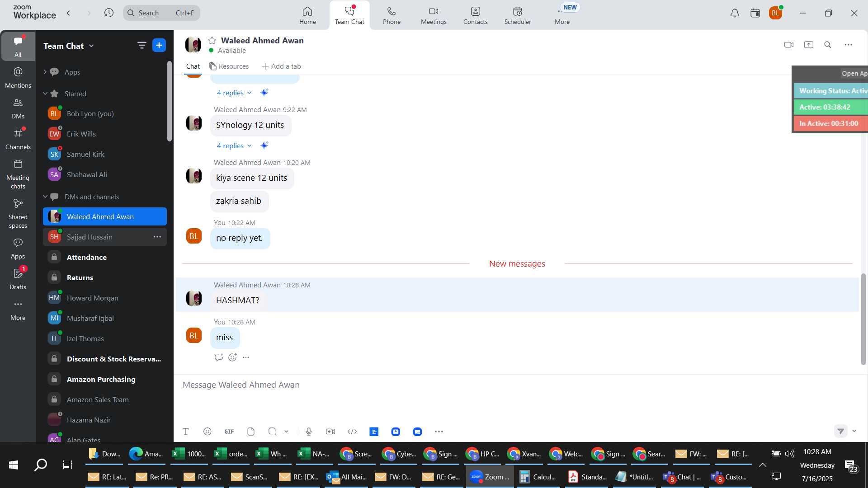Image resolution: width=868 pixels, height=488 pixels.
Task: Open the BL profile avatar menu
Action: pyautogui.click(x=775, y=13)
